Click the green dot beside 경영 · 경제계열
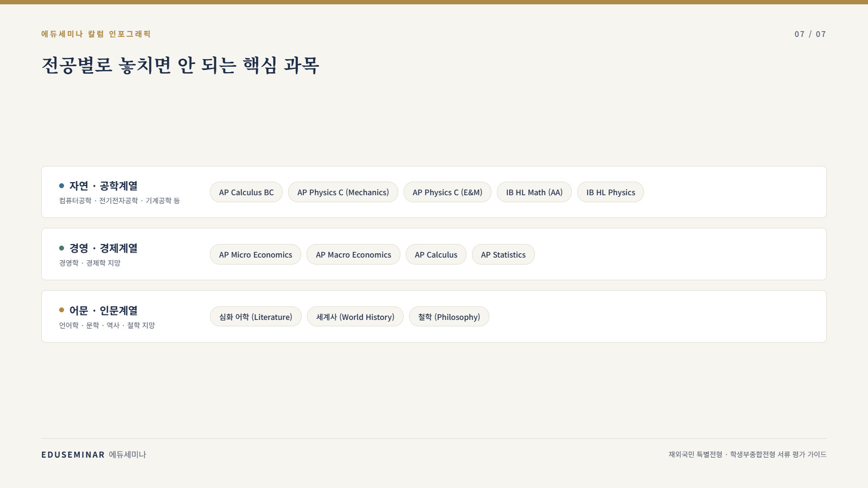This screenshot has height=488, width=868. [x=61, y=248]
